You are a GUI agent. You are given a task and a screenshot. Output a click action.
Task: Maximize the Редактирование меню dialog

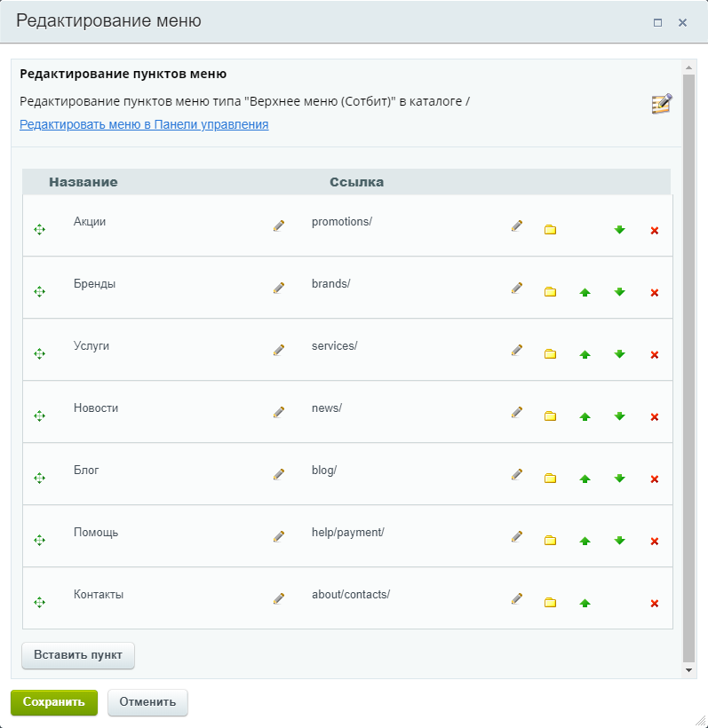[x=657, y=22]
